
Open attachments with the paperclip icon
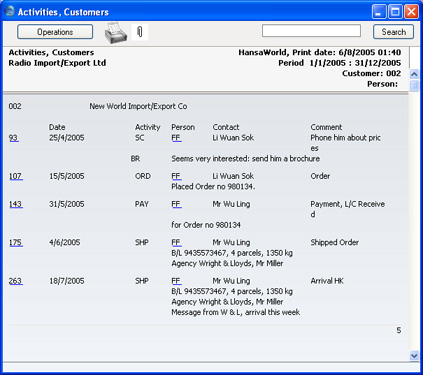[140, 32]
